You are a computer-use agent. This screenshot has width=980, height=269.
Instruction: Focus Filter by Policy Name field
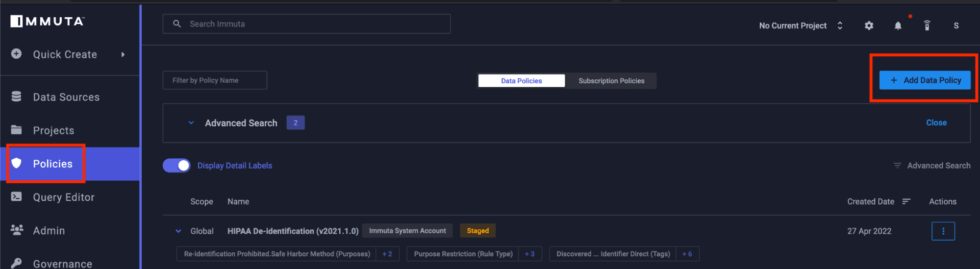click(x=215, y=80)
